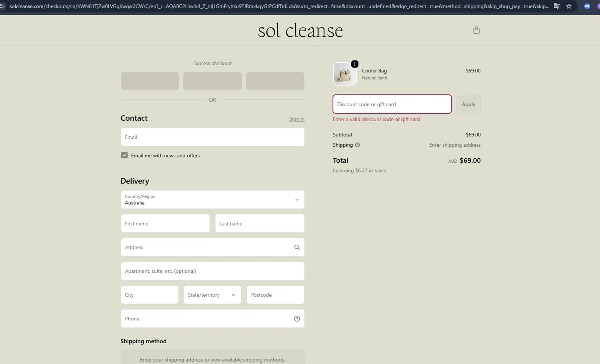The width and height of the screenshot is (600, 364).
Task: Click the item quantity badge
Action: (354, 64)
